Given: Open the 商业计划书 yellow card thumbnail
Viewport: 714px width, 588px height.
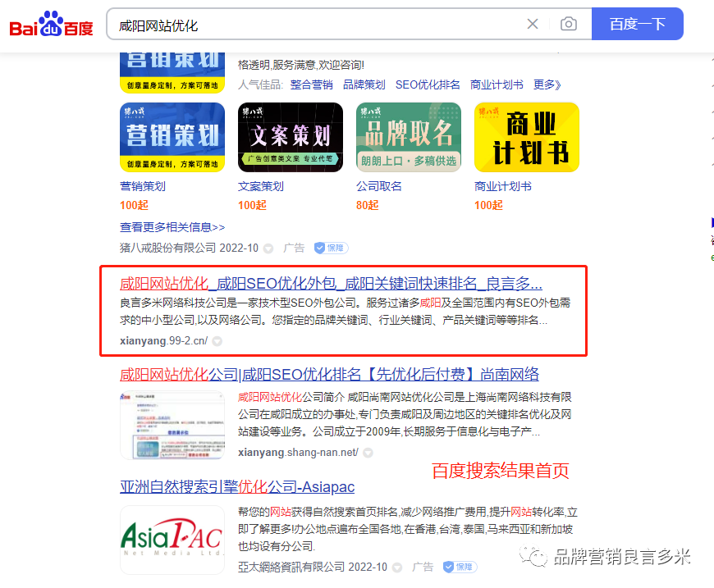Looking at the screenshot, I should click(527, 137).
